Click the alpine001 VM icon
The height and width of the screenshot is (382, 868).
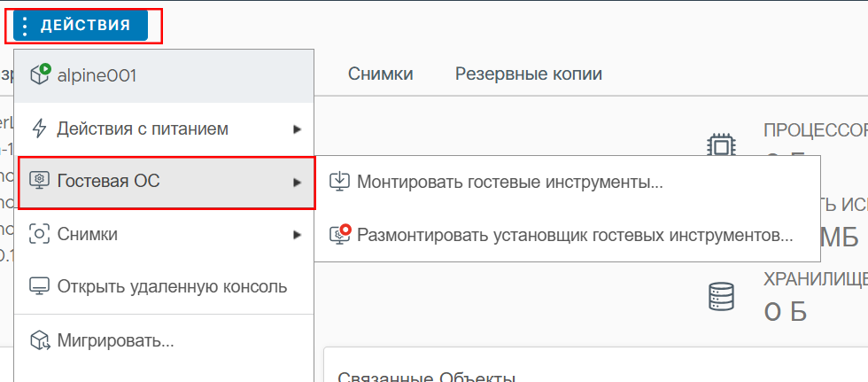point(40,74)
